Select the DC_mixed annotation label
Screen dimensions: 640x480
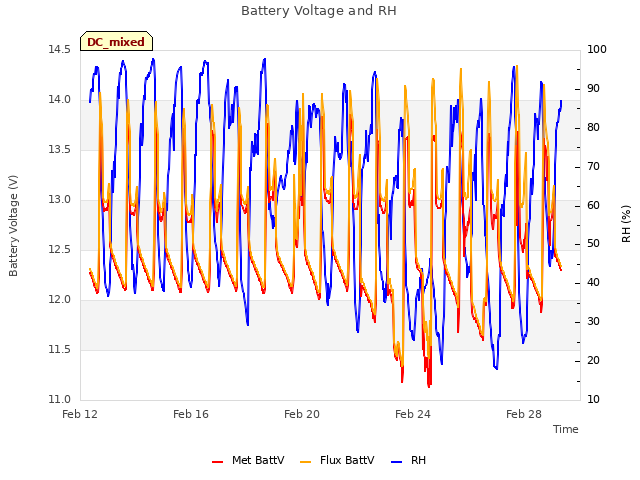coord(116,42)
